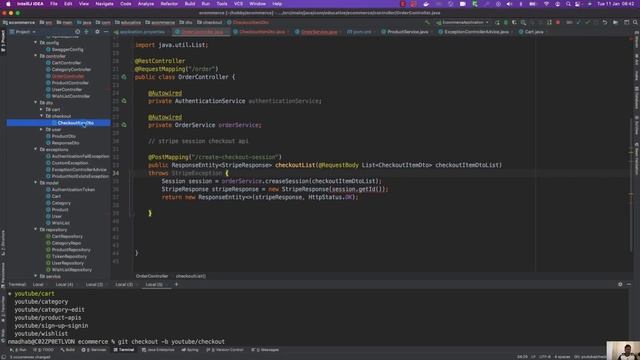Switch to ProductService.java editor tab
The height and width of the screenshot is (360, 640).
click(x=406, y=31)
